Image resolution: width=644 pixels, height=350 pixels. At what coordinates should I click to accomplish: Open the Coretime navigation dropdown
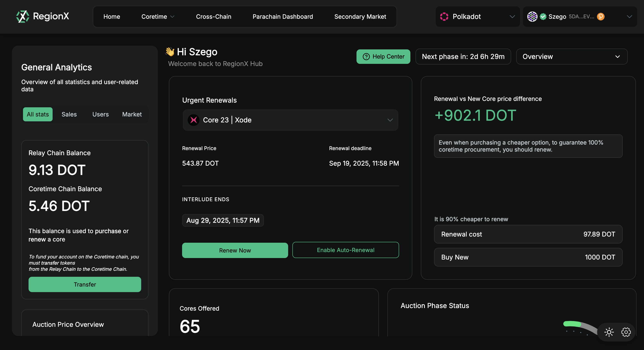(157, 17)
